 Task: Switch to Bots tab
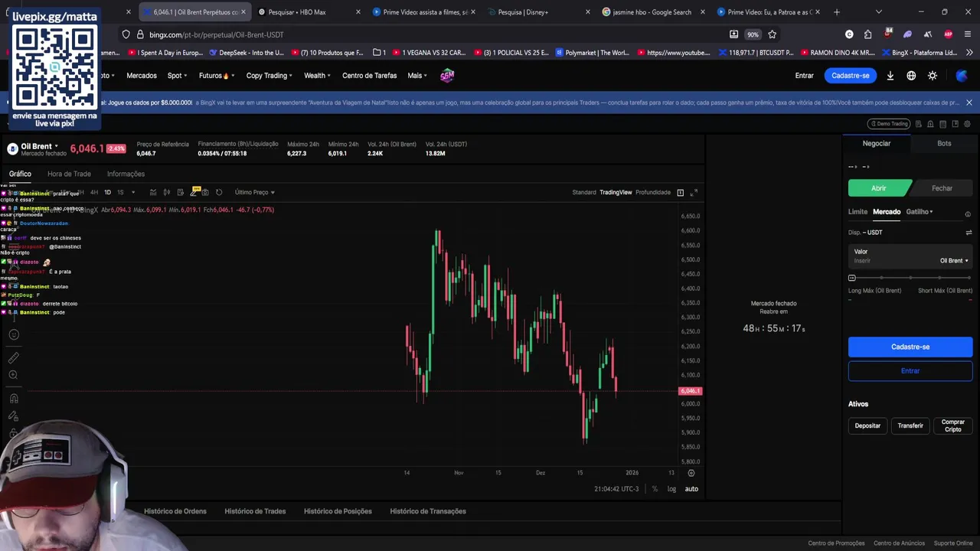click(944, 143)
